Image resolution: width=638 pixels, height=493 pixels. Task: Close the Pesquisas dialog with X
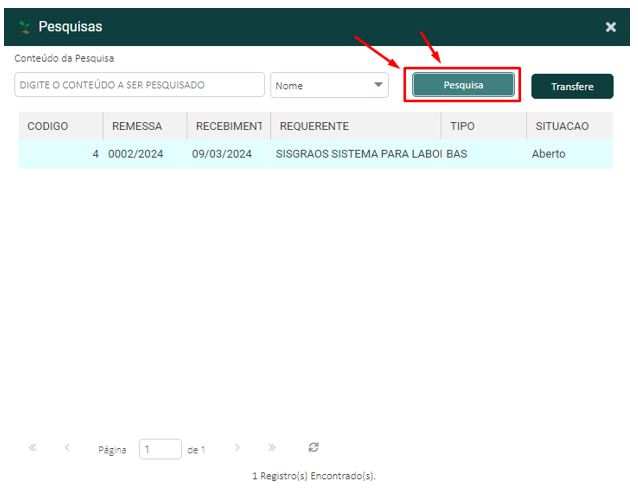[x=611, y=27]
